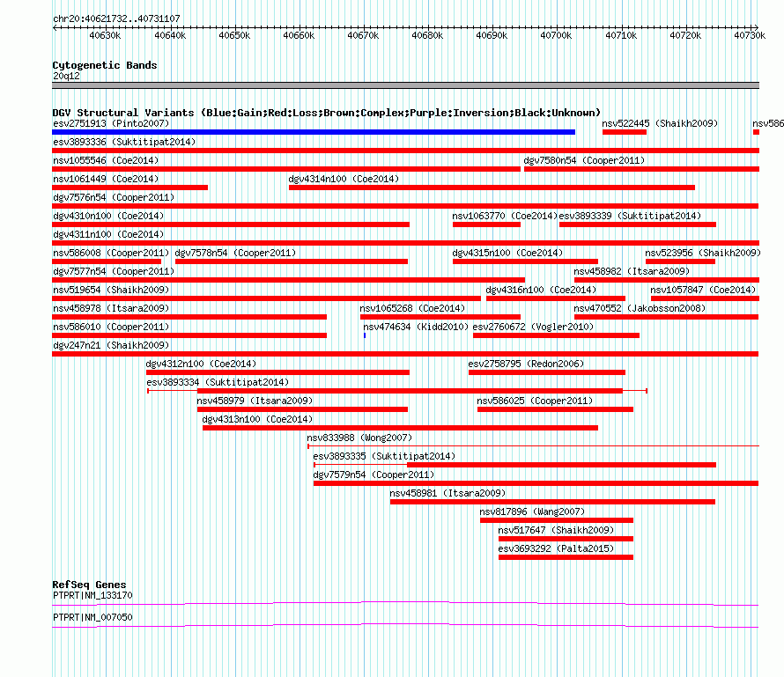Click the RefSeq Genes track title
This screenshot has height=677, width=784.
pos(89,585)
